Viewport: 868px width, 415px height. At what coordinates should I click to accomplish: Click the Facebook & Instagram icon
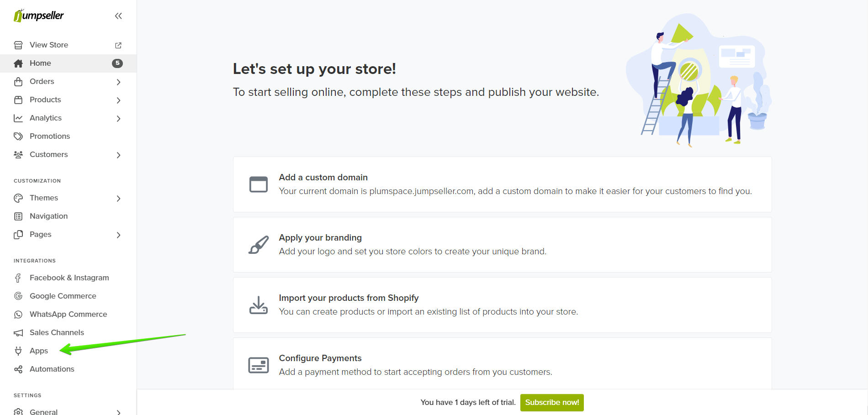tap(18, 278)
